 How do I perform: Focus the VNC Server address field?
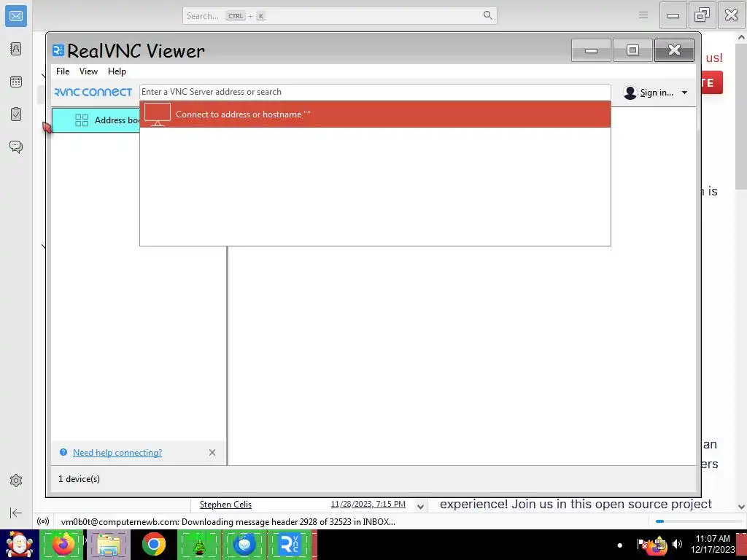375,92
